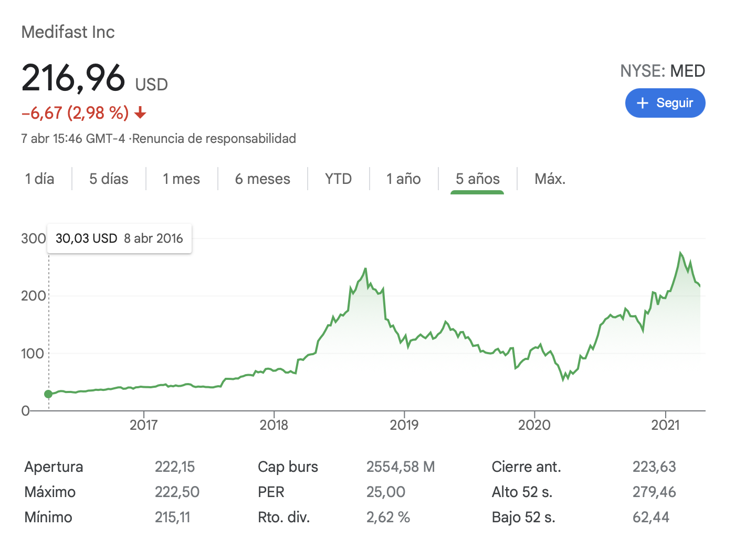756x558 pixels.
Task: Click the Máximo value 222,50
Action: 177,492
